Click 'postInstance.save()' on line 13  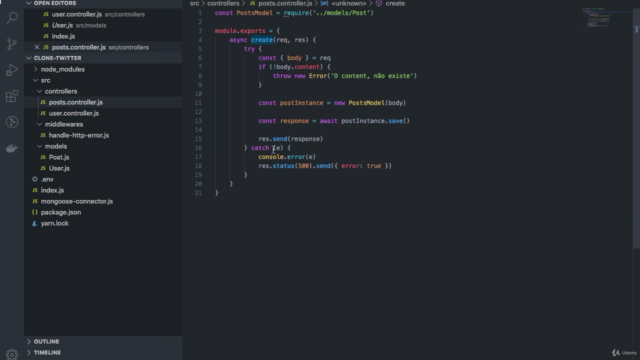tap(375, 121)
